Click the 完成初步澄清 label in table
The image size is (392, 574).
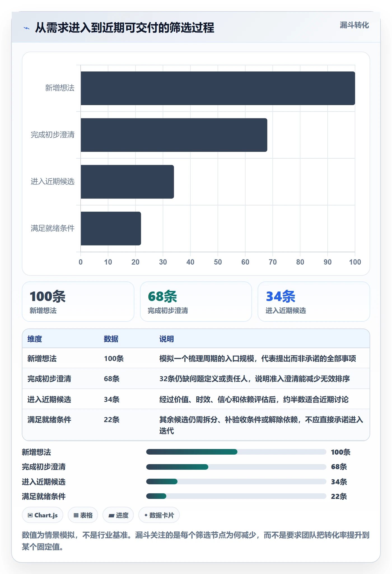49,379
